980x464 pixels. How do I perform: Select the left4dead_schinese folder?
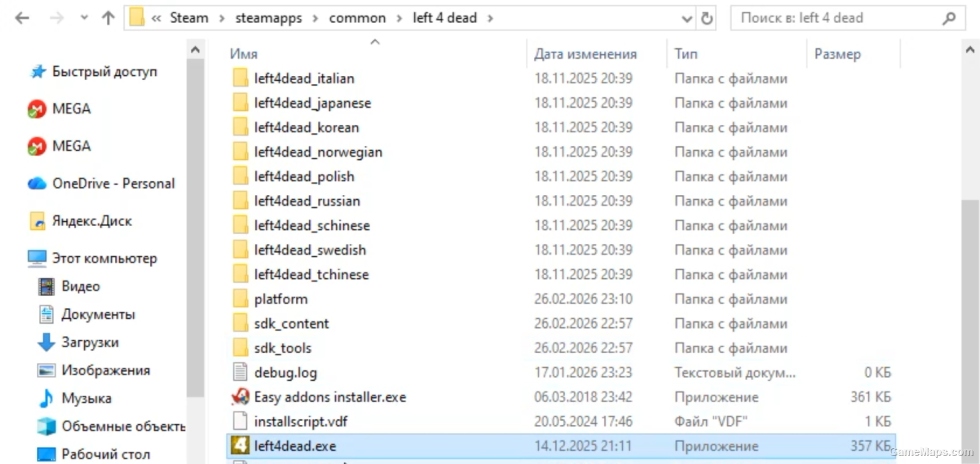(312, 225)
